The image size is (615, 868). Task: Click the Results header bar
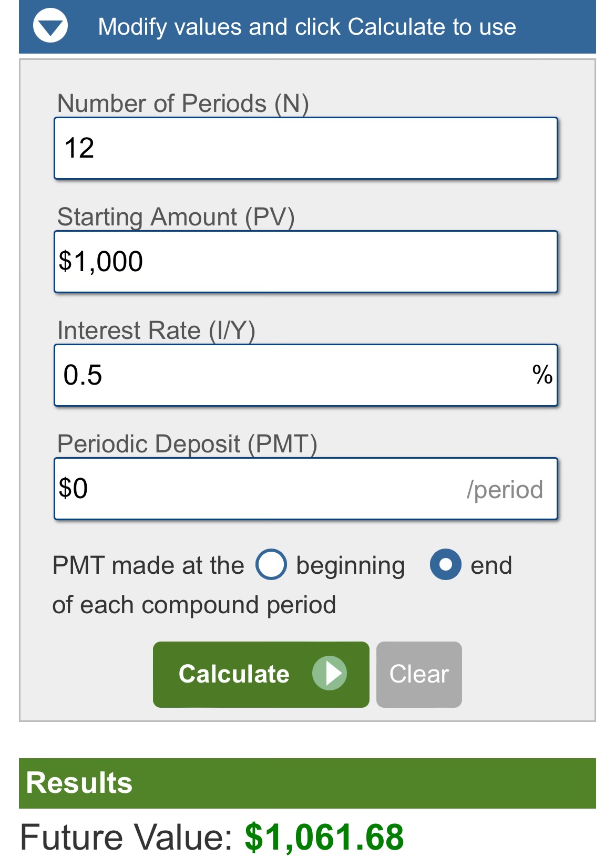pyautogui.click(x=307, y=783)
